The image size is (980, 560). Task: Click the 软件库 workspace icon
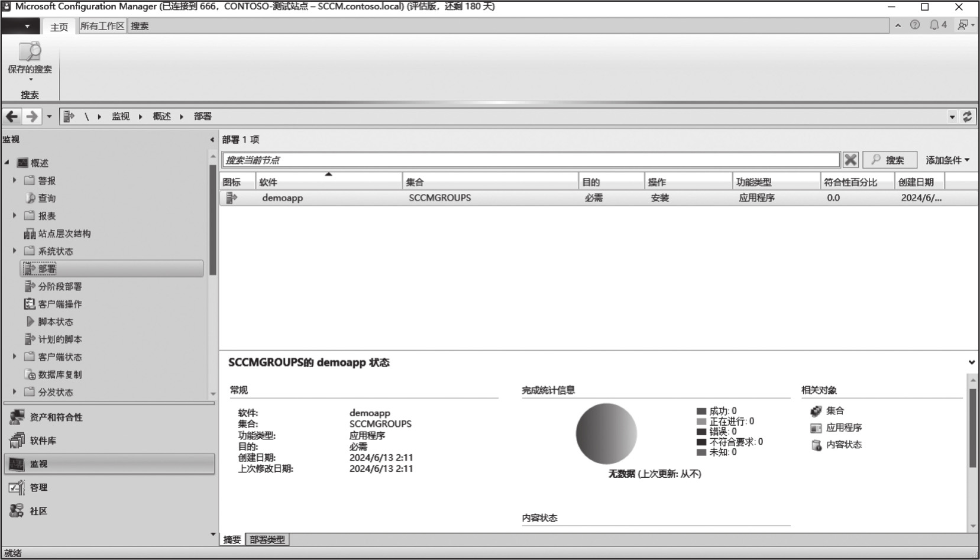point(17,441)
